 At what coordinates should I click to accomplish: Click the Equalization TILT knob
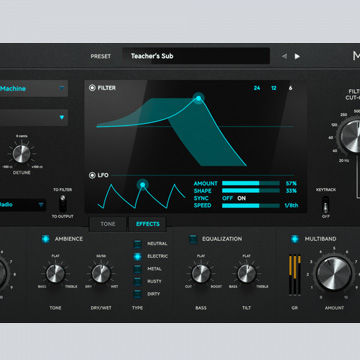(x=247, y=274)
